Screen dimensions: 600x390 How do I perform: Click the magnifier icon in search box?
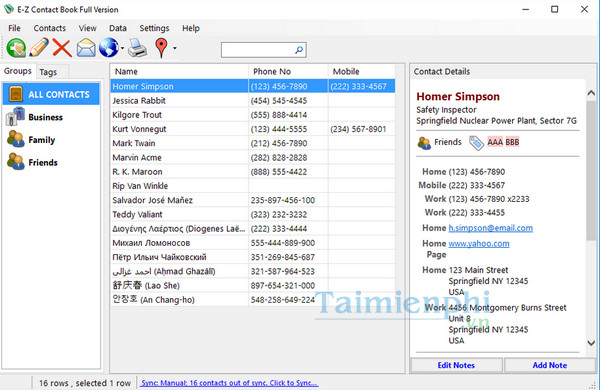tap(299, 50)
